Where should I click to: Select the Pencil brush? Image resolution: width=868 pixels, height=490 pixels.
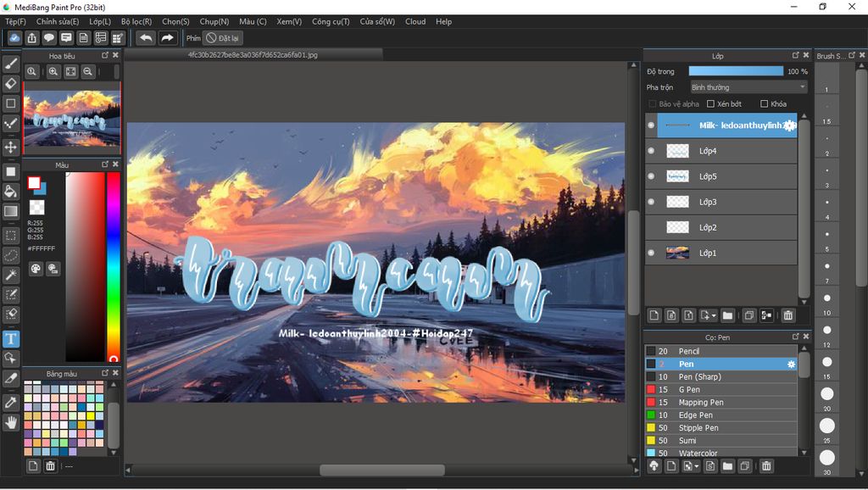coord(721,351)
